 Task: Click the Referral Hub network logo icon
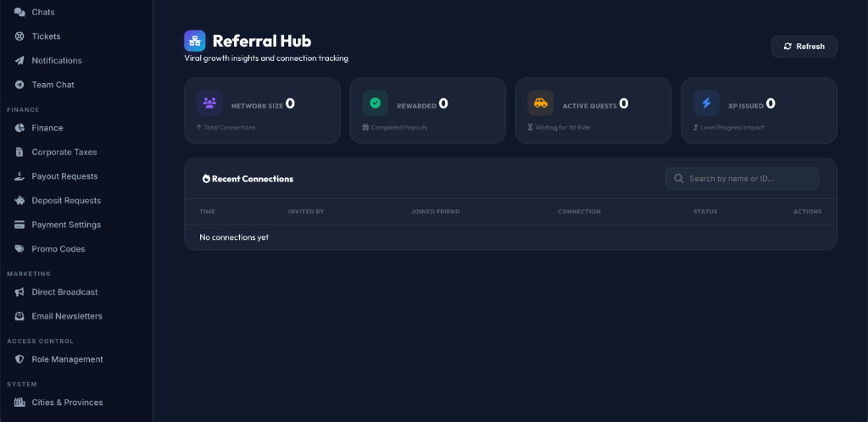(x=195, y=41)
